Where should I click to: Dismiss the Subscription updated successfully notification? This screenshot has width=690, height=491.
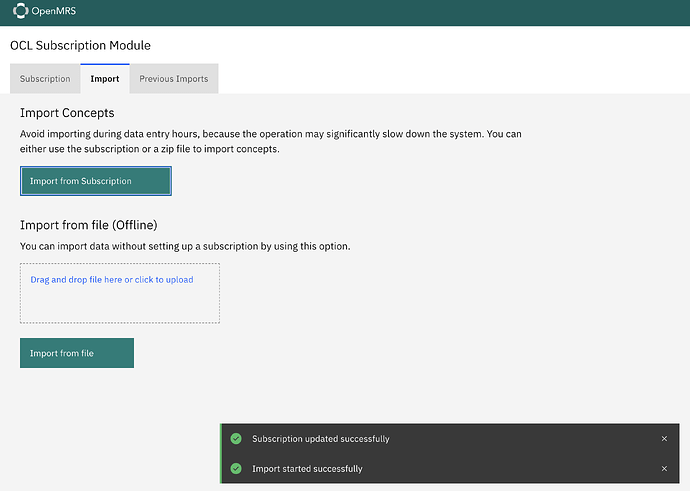[664, 439]
